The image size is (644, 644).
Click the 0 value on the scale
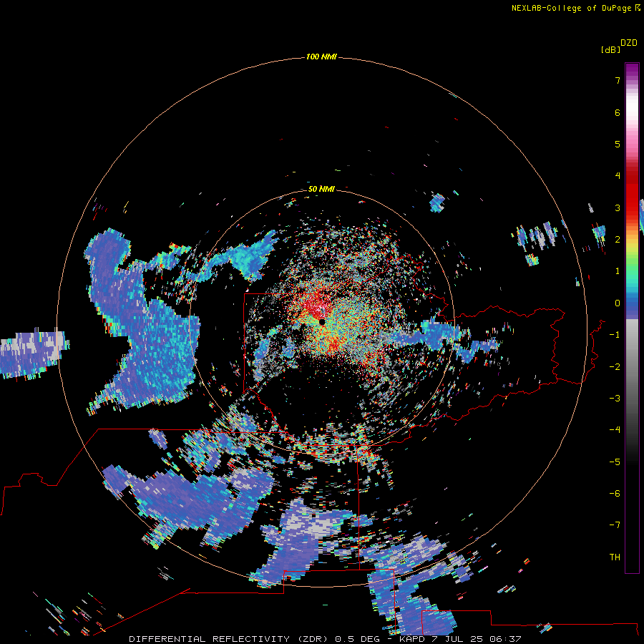[x=618, y=303]
